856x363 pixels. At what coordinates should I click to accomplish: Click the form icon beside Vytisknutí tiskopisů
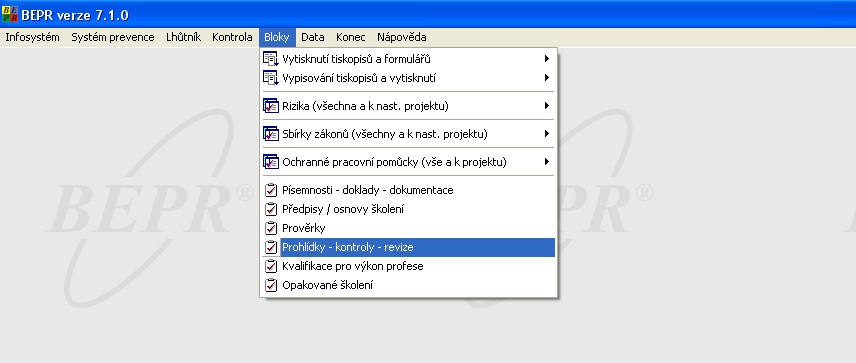[271, 59]
